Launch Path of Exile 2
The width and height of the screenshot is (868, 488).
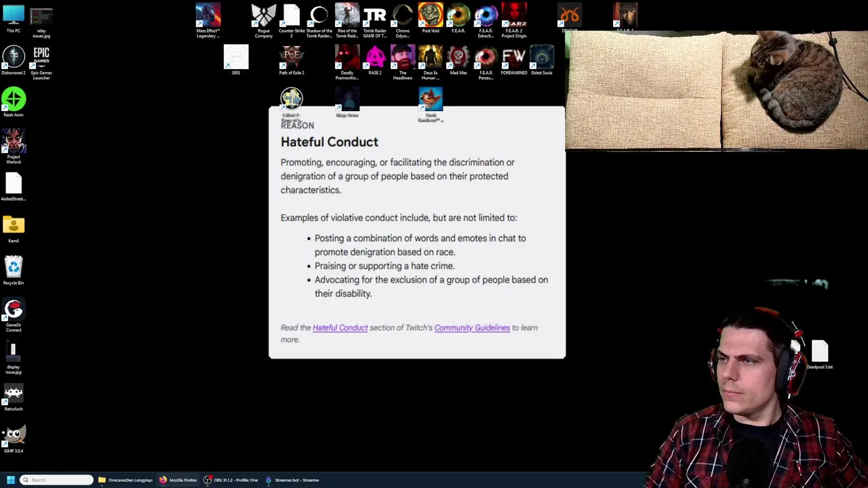point(292,61)
